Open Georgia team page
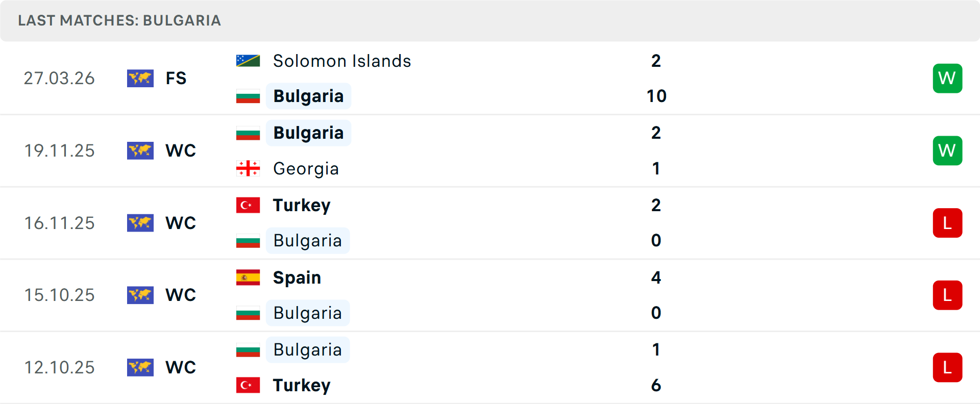980x404 pixels. point(306,168)
